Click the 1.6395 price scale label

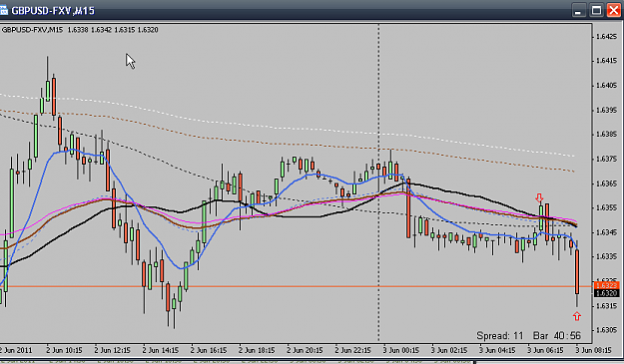click(606, 110)
